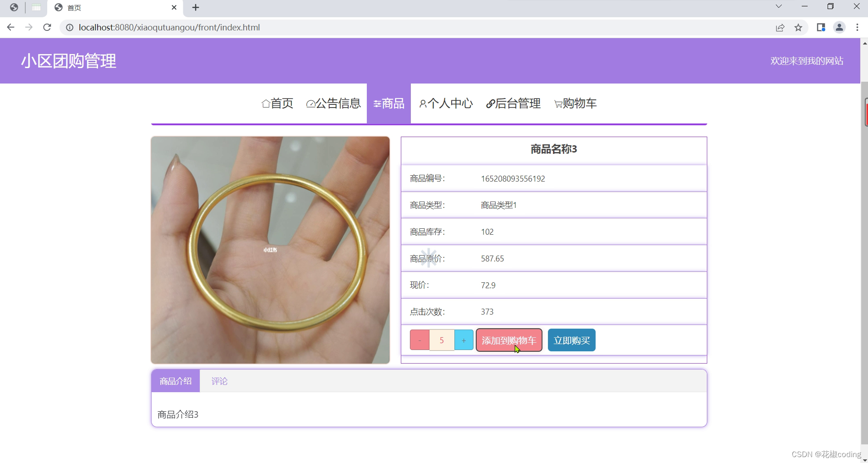This screenshot has width=868, height=463.
Task: Open 公告信息 announcements from the navbar
Action: click(334, 103)
